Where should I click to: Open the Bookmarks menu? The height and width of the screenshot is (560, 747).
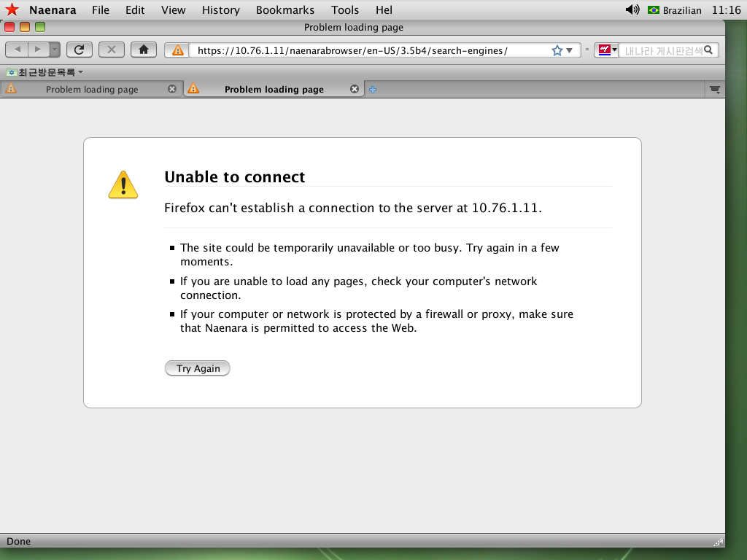285,10
